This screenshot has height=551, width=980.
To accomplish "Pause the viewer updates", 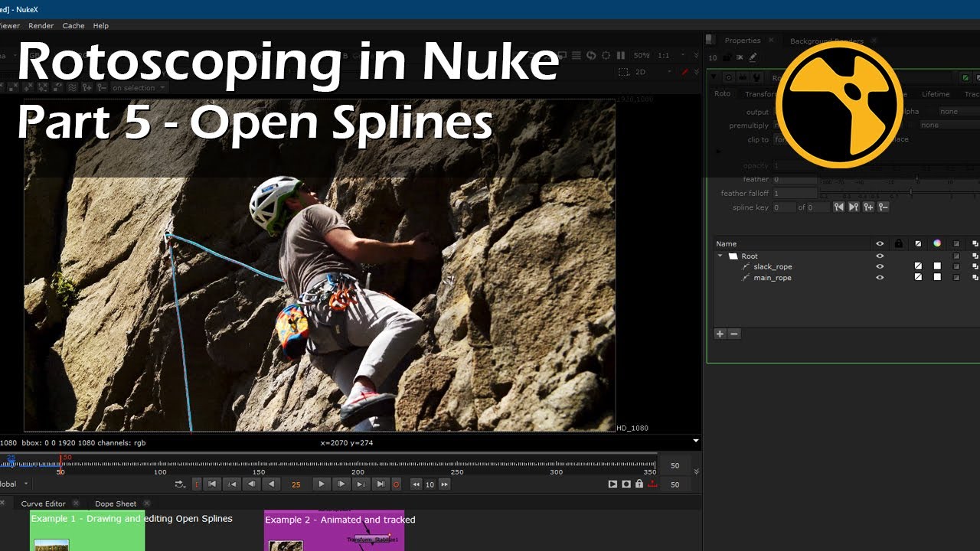I will coord(620,56).
